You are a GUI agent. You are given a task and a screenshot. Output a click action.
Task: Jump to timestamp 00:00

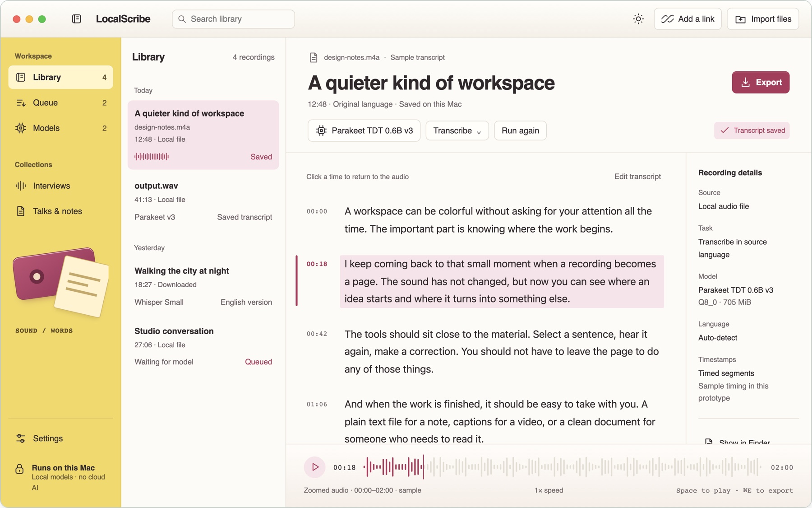317,211
